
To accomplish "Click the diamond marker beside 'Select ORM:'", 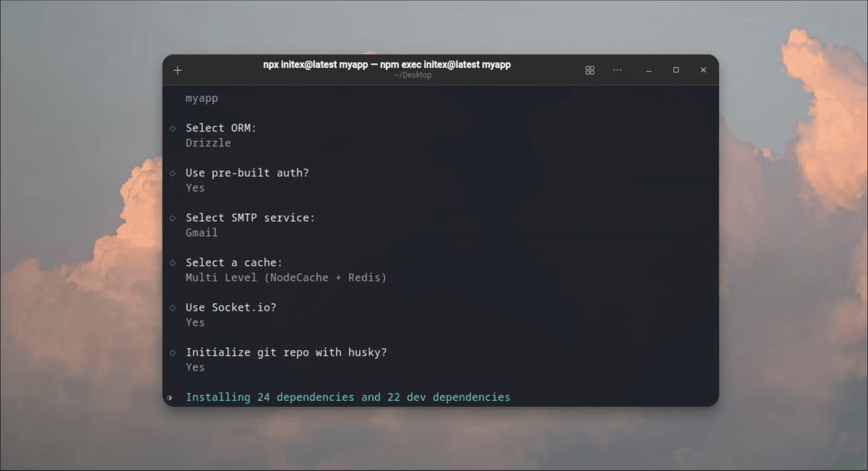I will (x=172, y=128).
